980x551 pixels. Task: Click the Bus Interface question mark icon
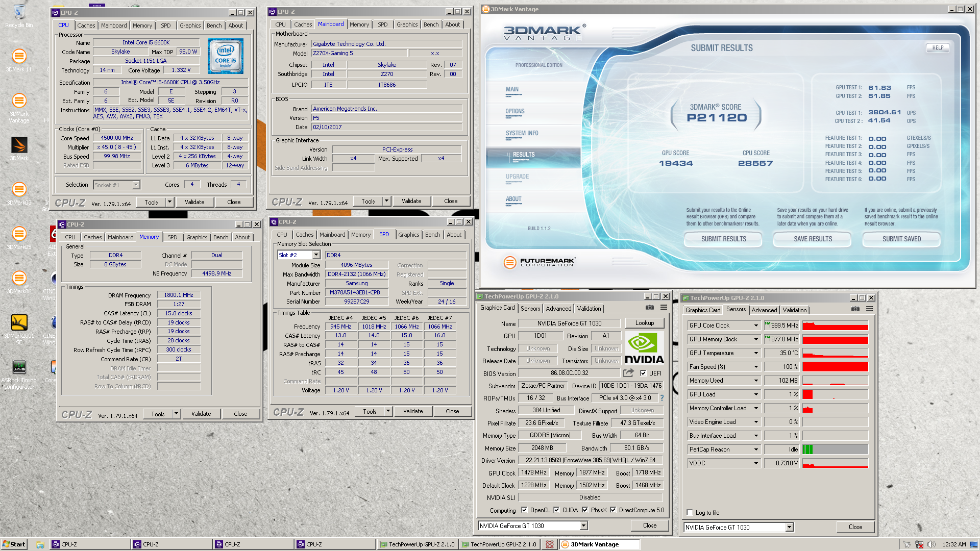click(x=662, y=398)
